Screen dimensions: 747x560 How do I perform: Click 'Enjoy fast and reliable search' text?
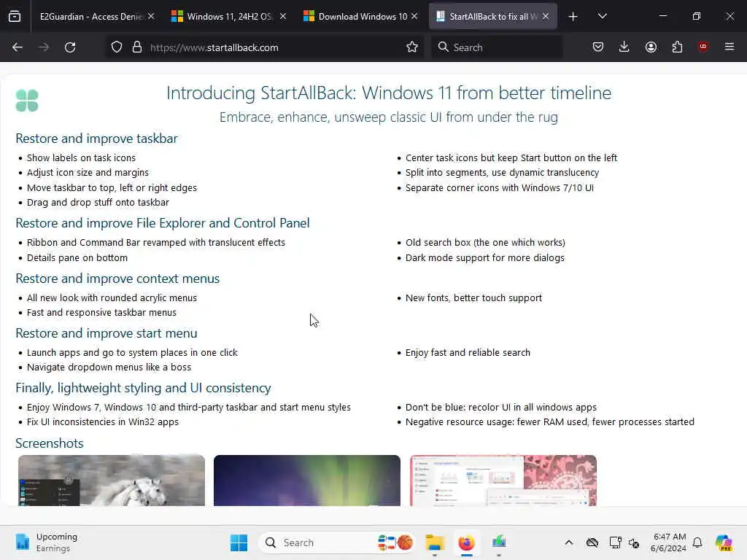(468, 352)
